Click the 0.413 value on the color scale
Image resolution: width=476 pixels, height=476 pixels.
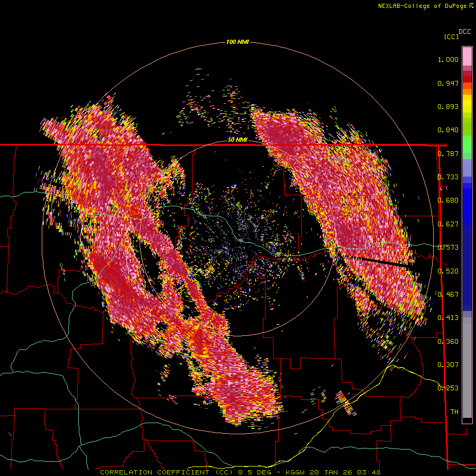[x=448, y=318]
